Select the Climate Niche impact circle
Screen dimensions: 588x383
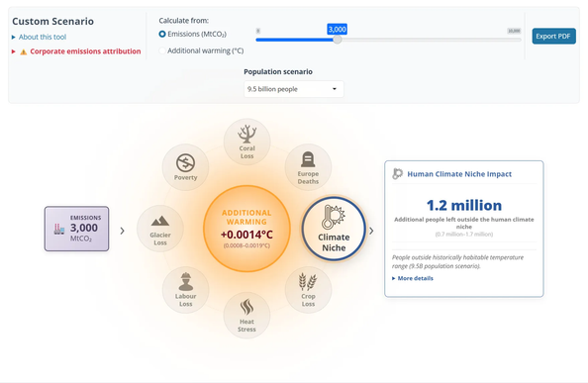click(334, 229)
